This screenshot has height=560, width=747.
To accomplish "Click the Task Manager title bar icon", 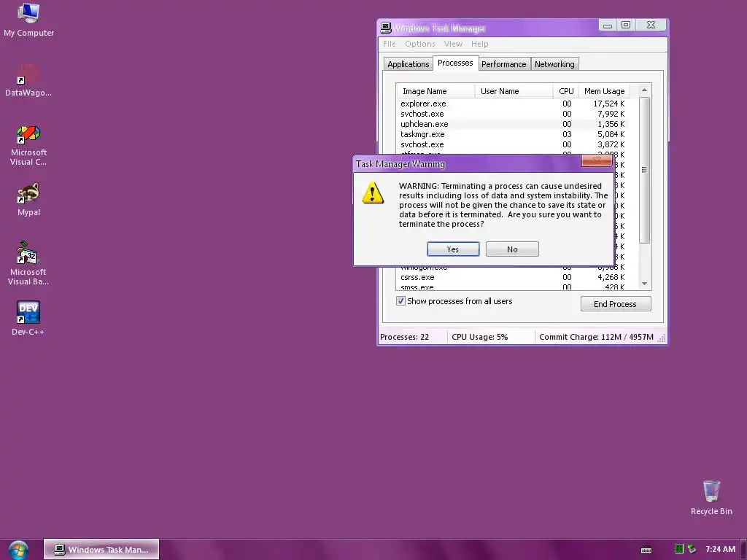I will coord(386,28).
